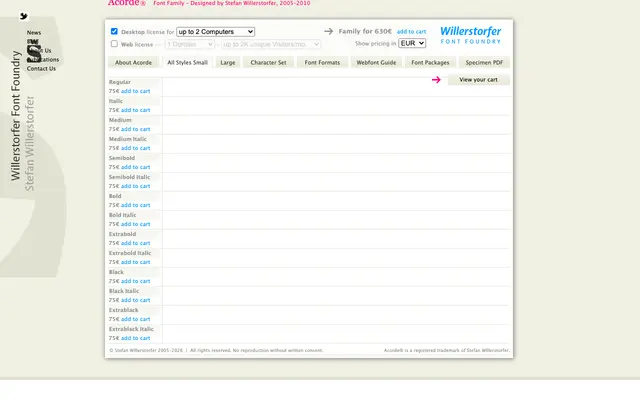The width and height of the screenshot is (640, 400).
Task: Add Regular style to cart
Action: [136, 91]
